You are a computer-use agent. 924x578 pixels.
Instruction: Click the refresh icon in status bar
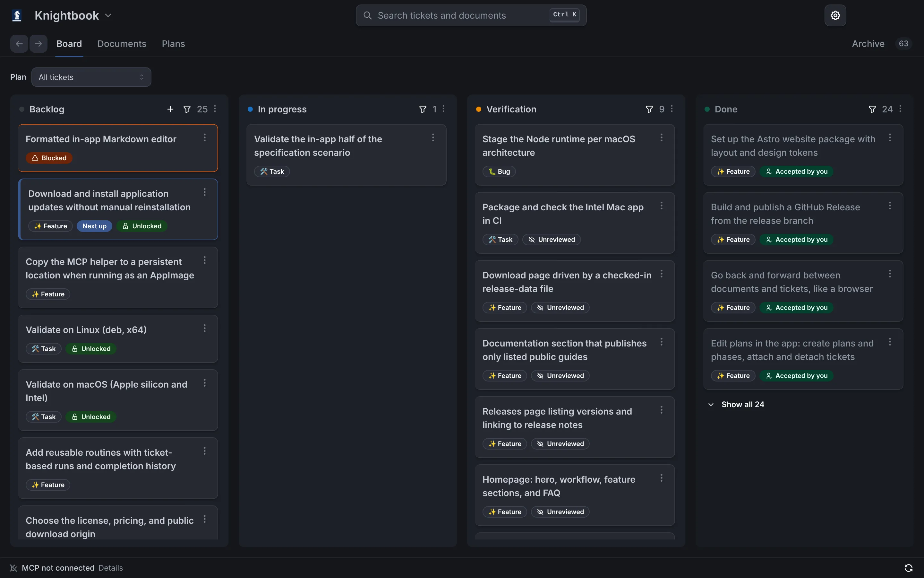pos(908,568)
